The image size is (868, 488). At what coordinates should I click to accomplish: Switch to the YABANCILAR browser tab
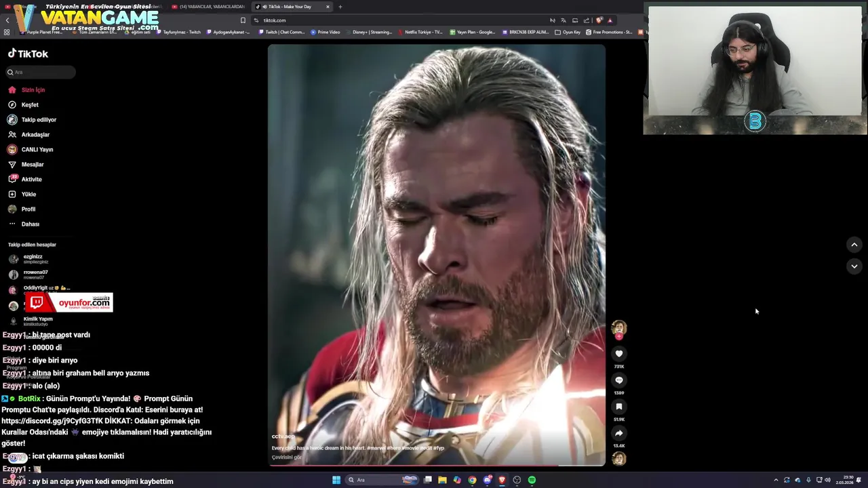[208, 7]
